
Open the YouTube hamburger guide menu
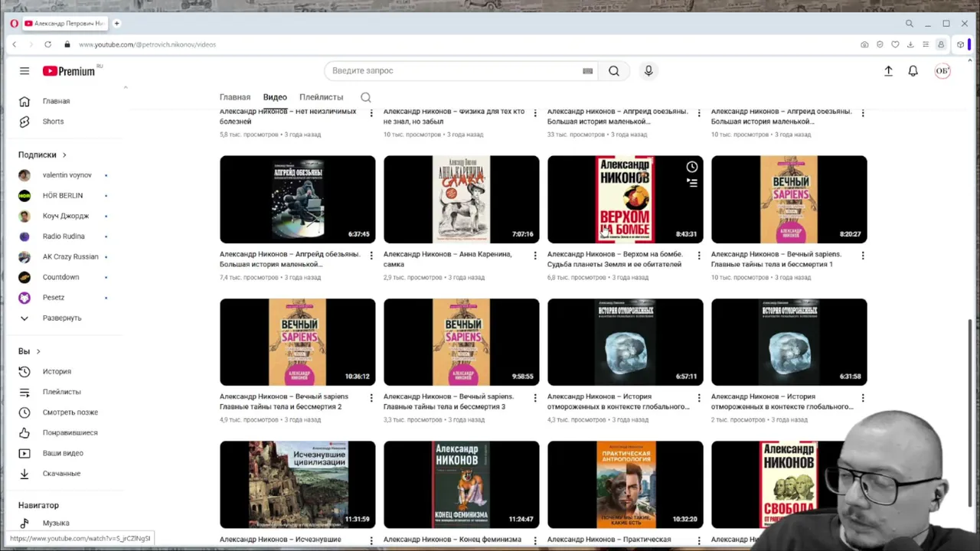click(x=24, y=71)
